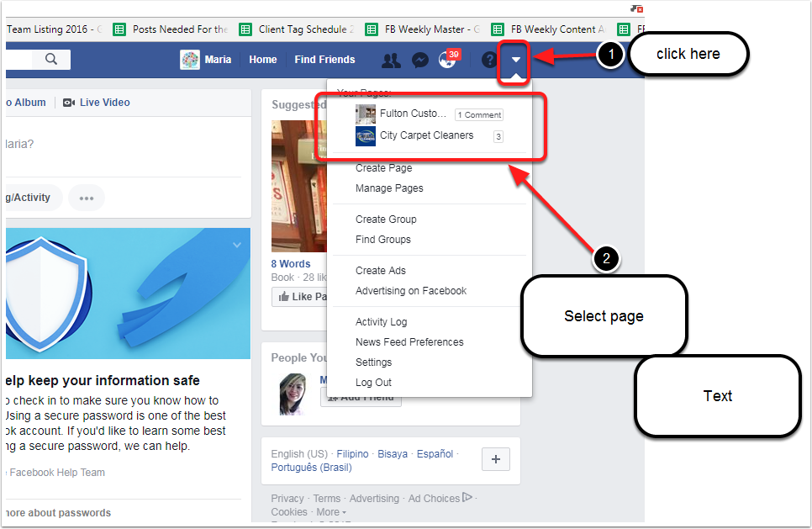Click the Fulton Custom page thumbnail

coord(365,114)
